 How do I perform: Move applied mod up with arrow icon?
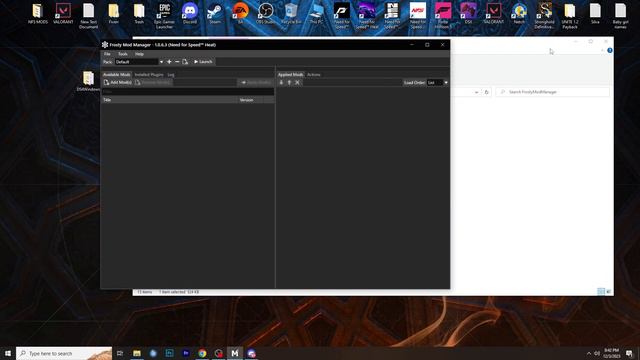[x=289, y=82]
